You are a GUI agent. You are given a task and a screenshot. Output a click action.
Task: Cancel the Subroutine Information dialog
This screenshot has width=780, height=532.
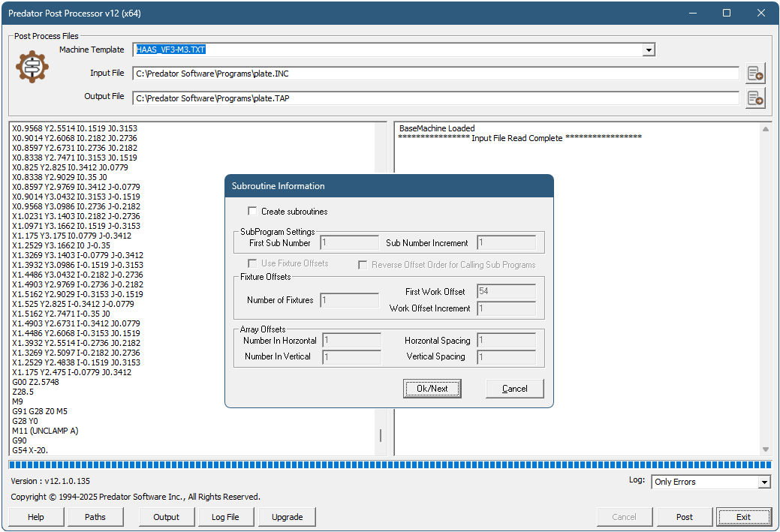pyautogui.click(x=514, y=389)
